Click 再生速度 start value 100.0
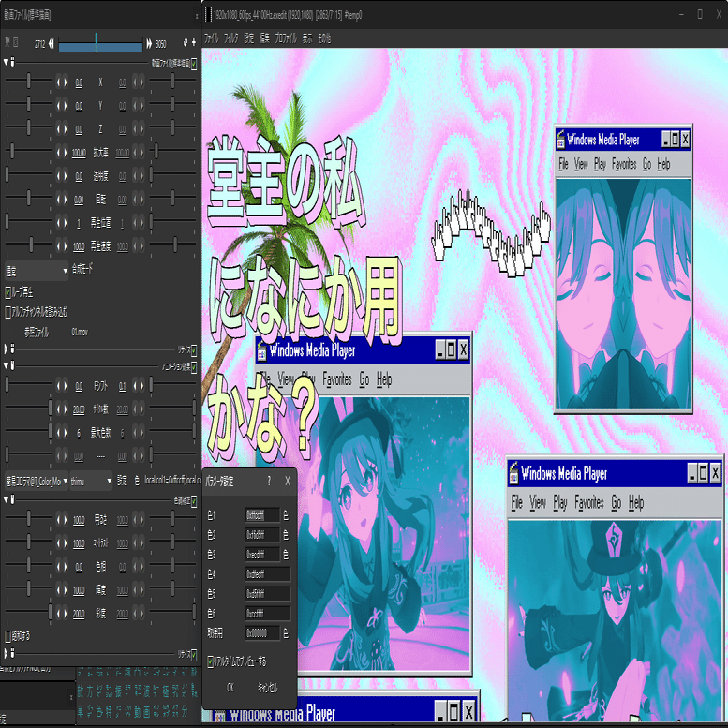 [79, 246]
